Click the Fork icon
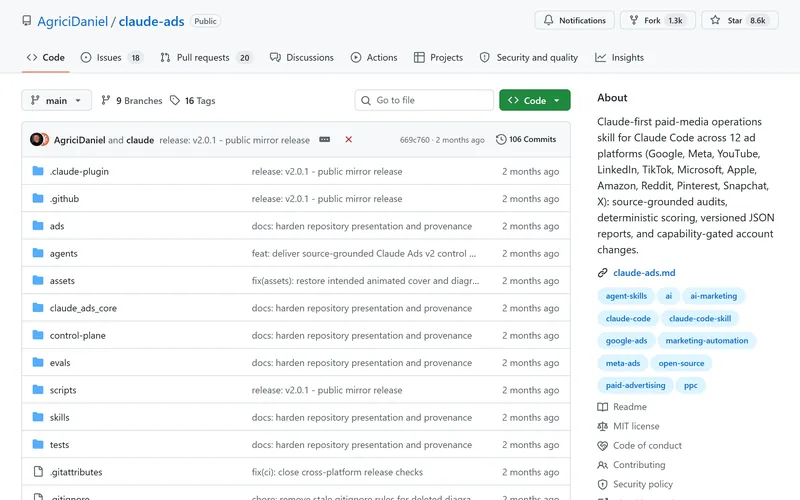The image size is (800, 500). (x=634, y=20)
